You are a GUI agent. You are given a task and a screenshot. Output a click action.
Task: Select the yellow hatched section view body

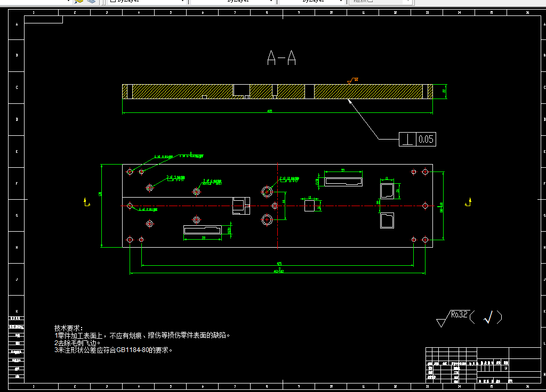click(x=277, y=92)
